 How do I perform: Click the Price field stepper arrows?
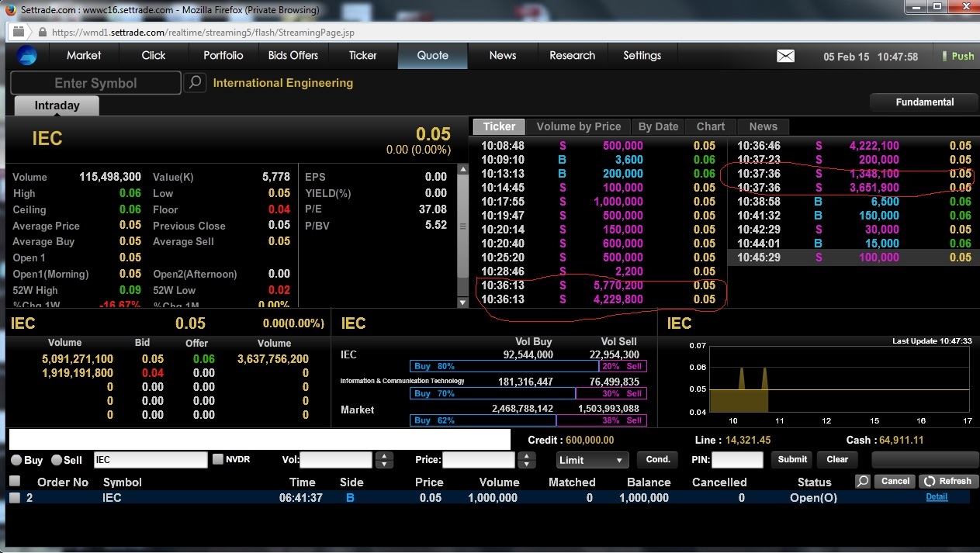click(527, 460)
